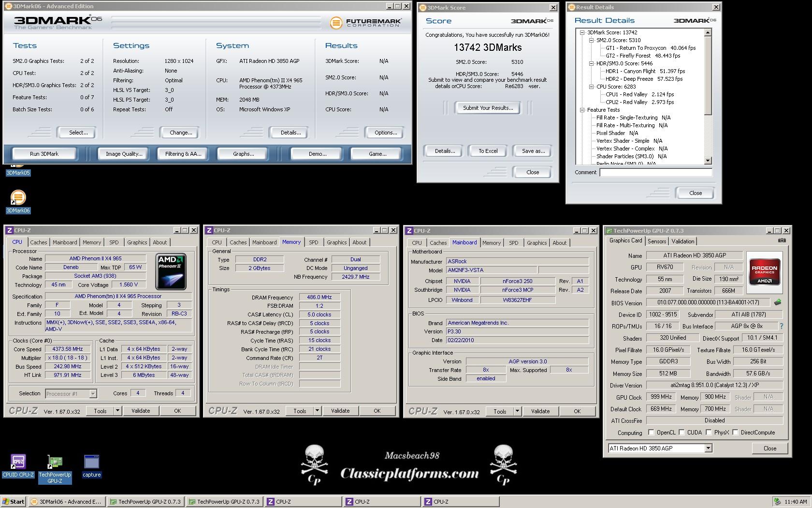The width and height of the screenshot is (812, 508).
Task: Open SPD tab in CPU-Z Memory window
Action: pyautogui.click(x=314, y=242)
